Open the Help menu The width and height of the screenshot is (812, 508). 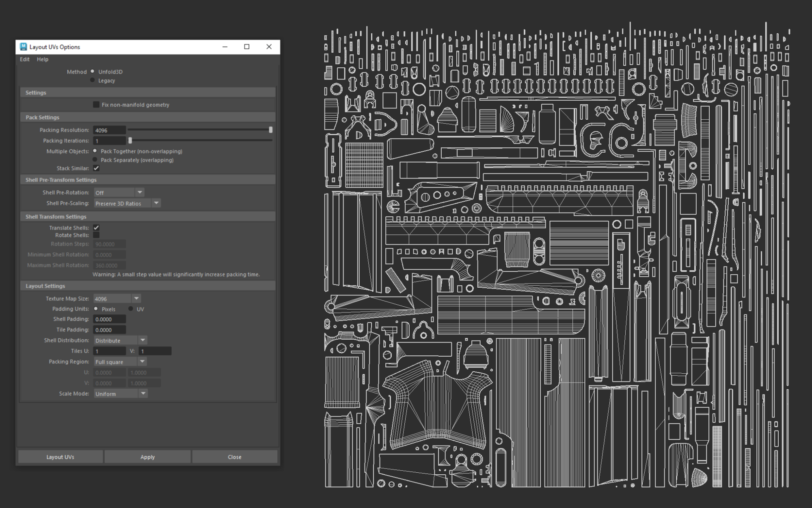[42, 59]
